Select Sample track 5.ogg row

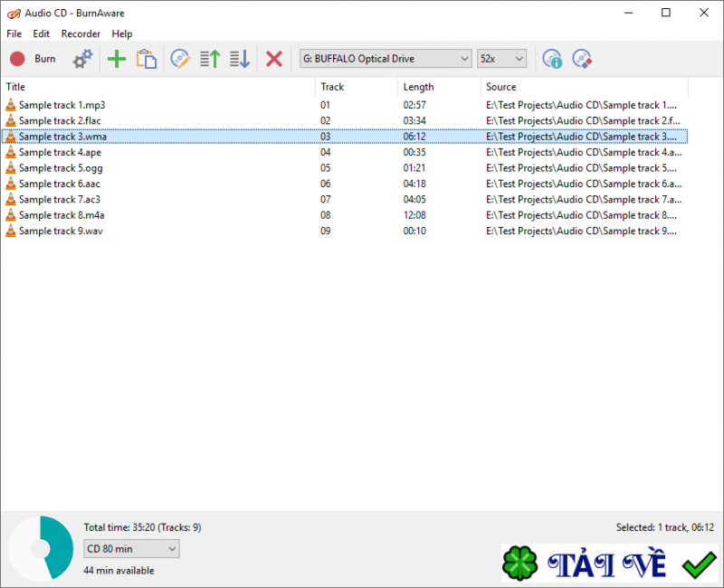click(x=345, y=167)
